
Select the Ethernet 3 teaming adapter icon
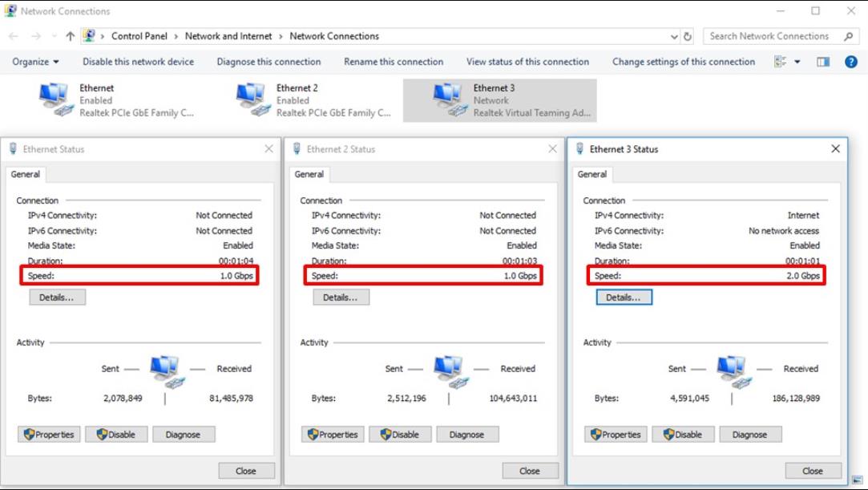point(450,99)
